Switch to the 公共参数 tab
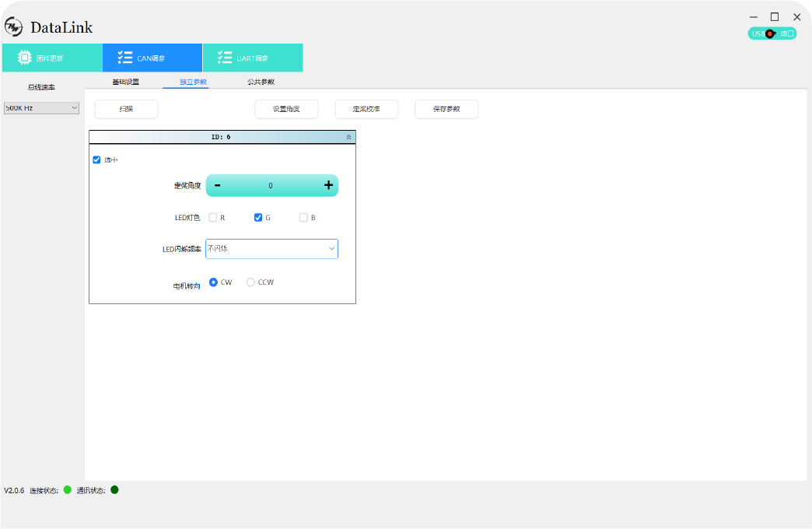The image size is (812, 529). pos(261,82)
